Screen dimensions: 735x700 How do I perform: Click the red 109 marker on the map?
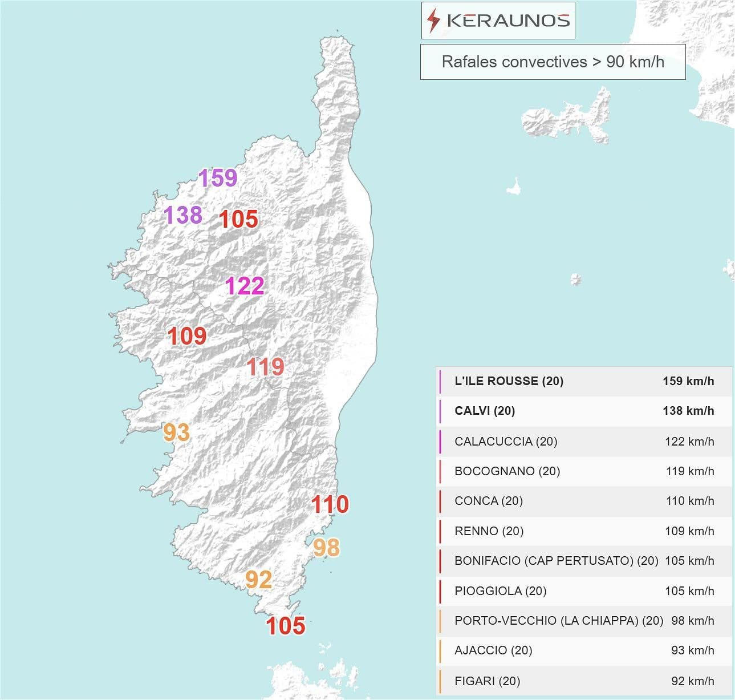click(187, 336)
